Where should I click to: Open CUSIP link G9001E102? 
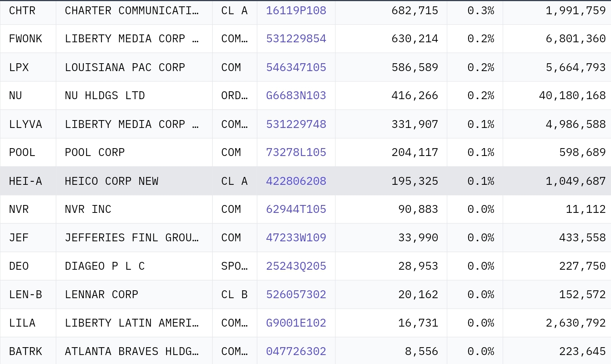point(296,323)
